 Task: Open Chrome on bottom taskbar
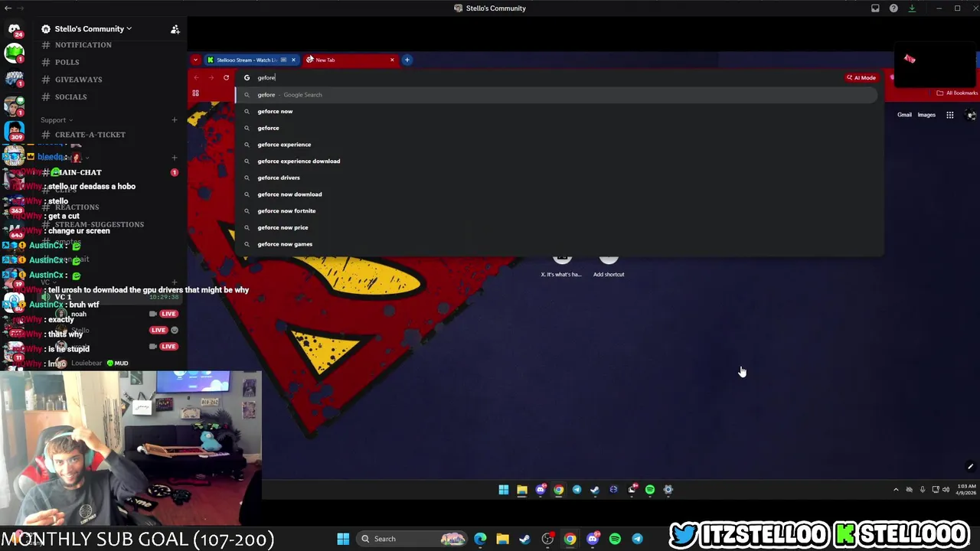tap(570, 539)
